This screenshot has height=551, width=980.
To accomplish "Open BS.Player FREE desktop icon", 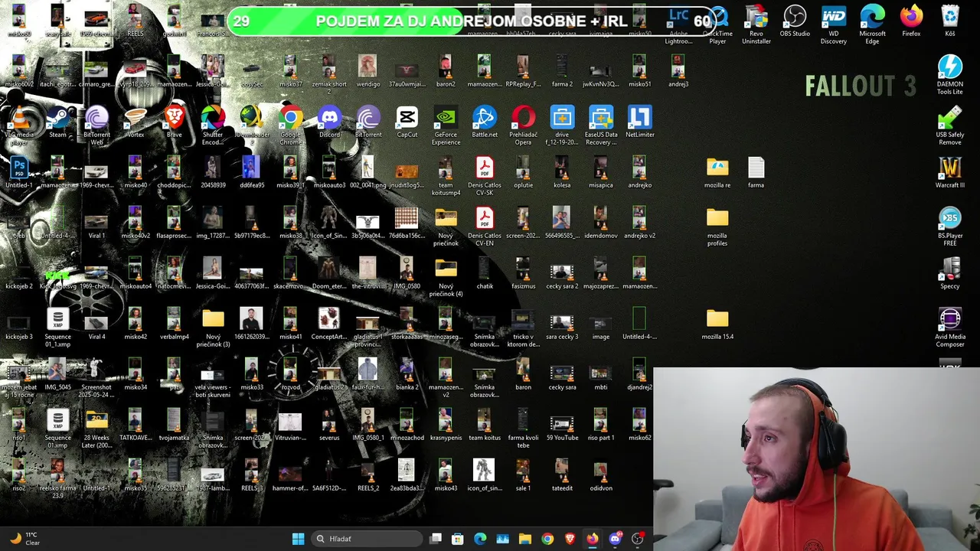I will click(x=950, y=226).
